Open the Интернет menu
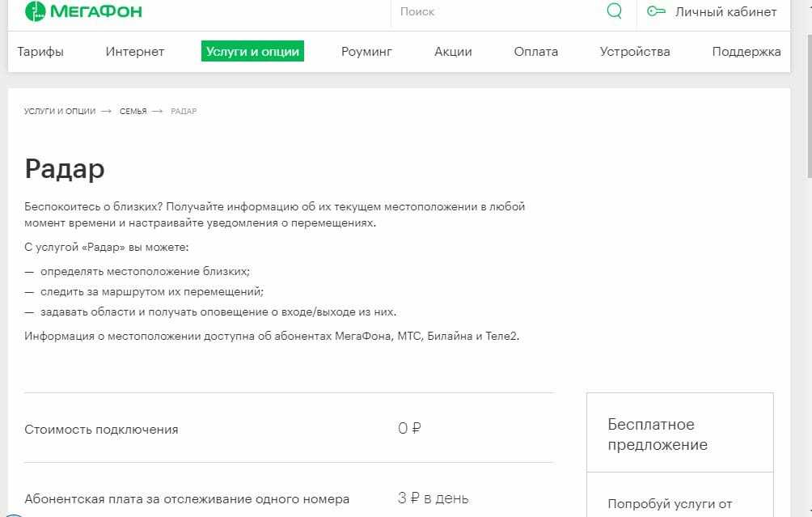Image resolution: width=812 pixels, height=517 pixels. click(134, 51)
